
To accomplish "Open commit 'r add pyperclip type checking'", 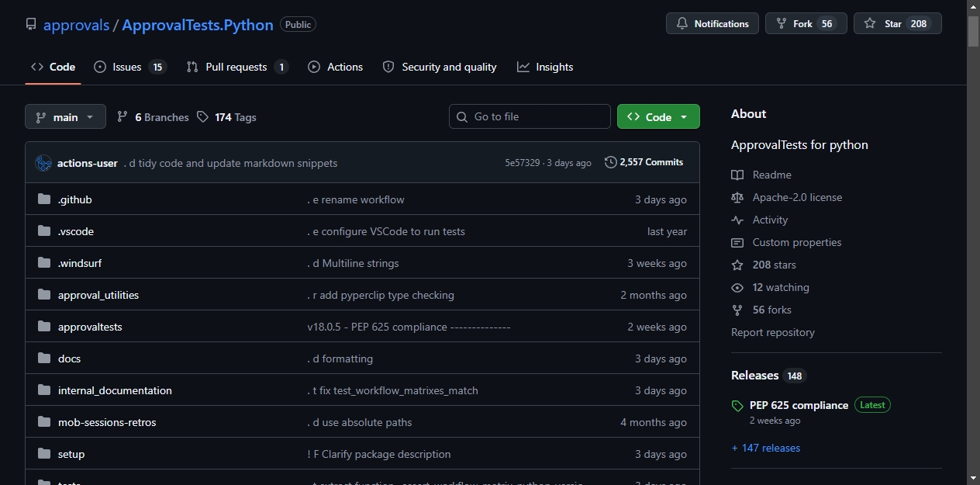I will [x=381, y=295].
